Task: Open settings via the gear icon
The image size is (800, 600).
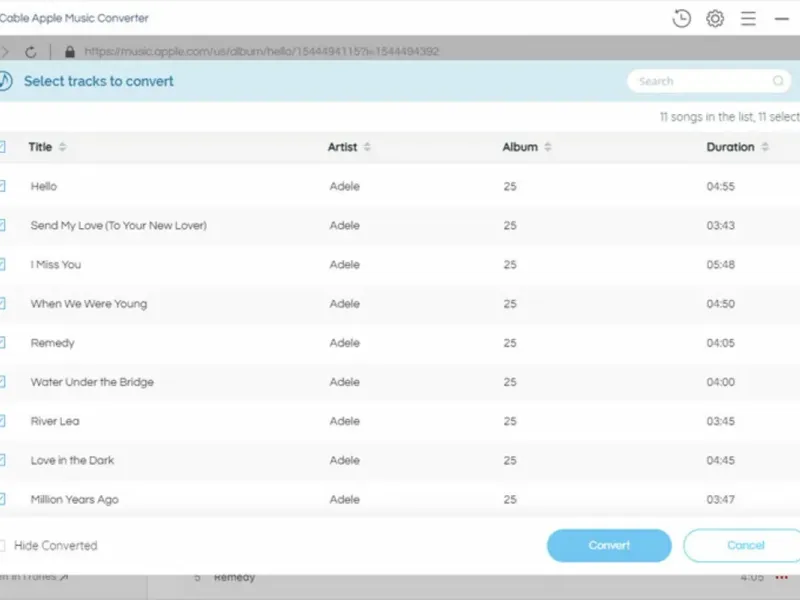Action: (715, 18)
